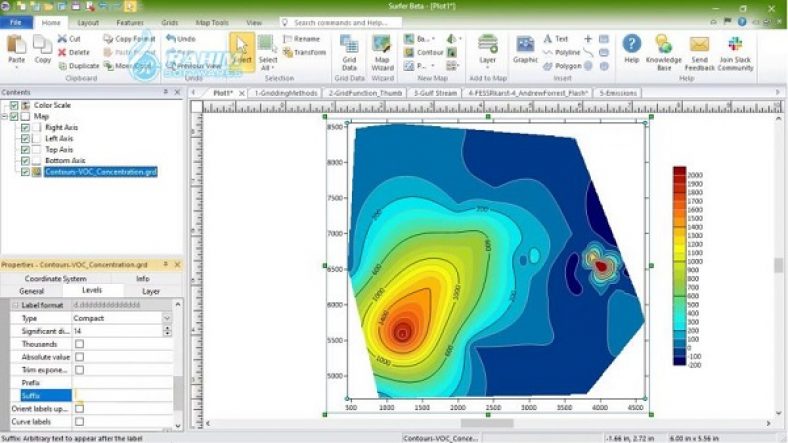Pin the Properties panel
This screenshot has width=788, height=443.
(x=165, y=264)
